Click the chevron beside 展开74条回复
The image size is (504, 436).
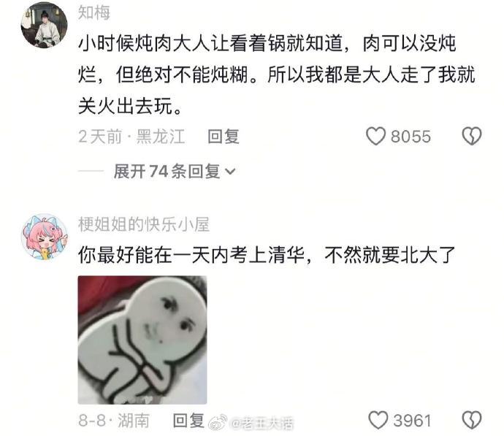230,172
